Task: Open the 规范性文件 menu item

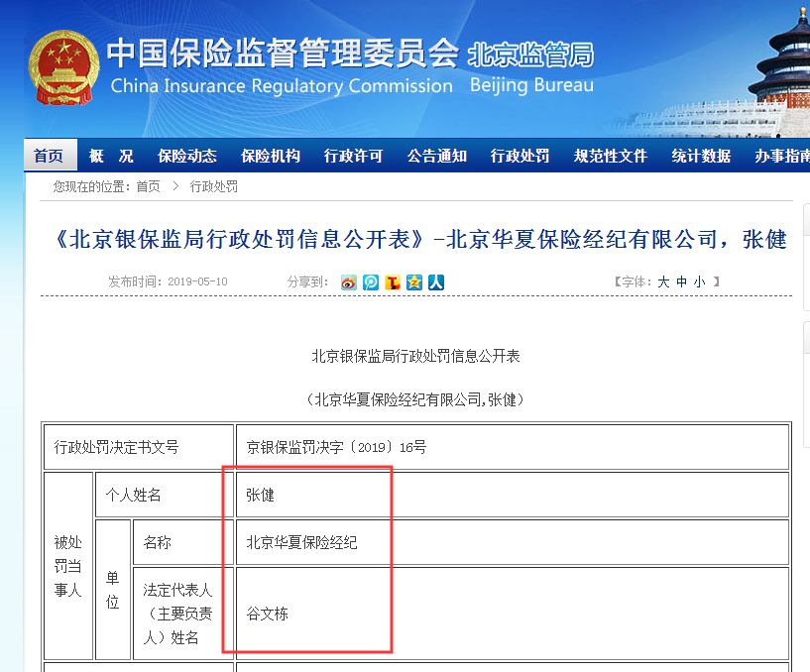Action: point(610,156)
